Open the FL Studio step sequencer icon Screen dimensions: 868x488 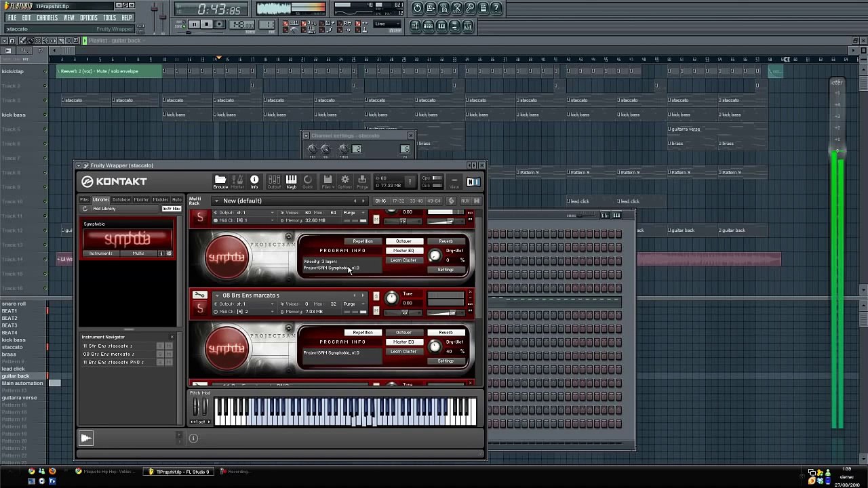pos(429,26)
